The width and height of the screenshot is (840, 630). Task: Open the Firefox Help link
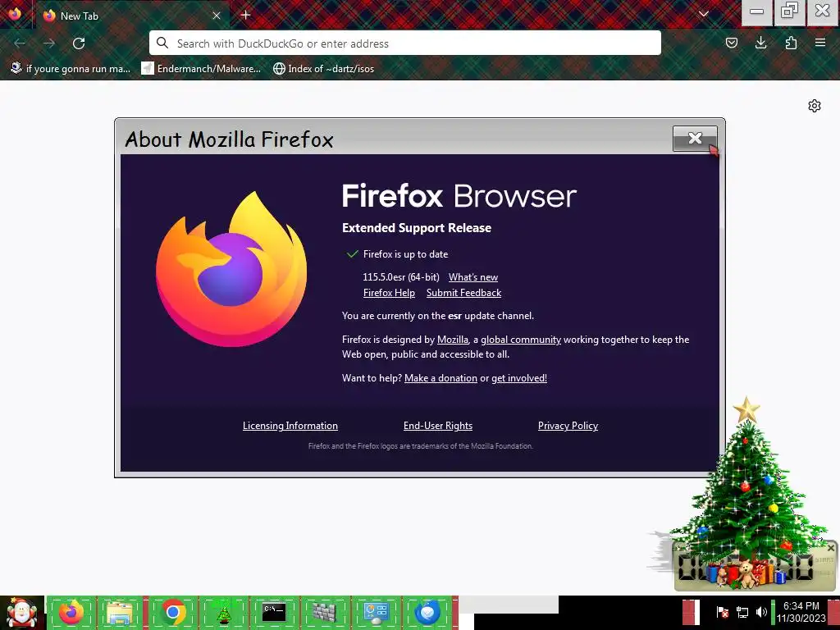(389, 293)
